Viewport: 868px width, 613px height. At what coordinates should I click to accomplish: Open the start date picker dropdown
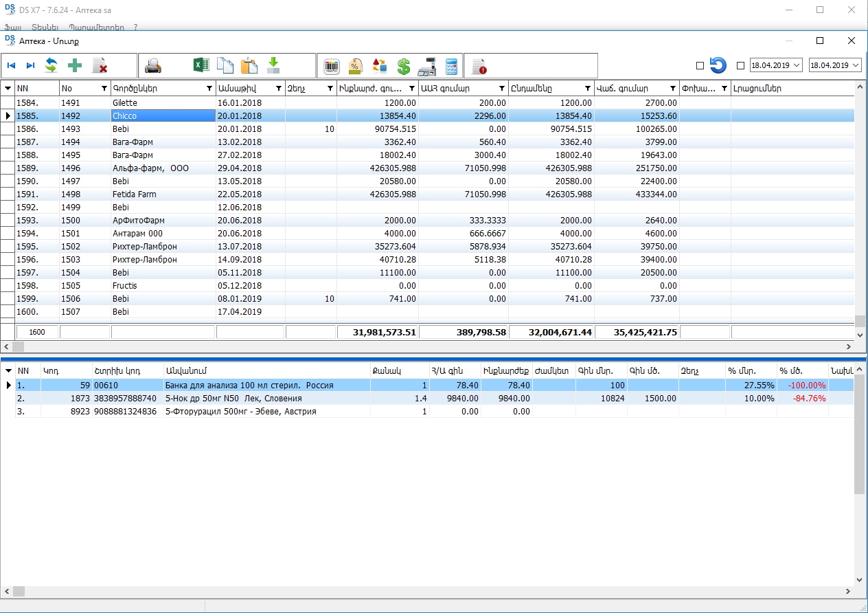796,65
